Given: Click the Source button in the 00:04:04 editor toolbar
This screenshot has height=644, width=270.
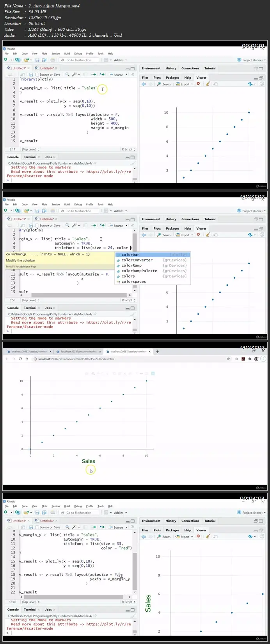Looking at the screenshot, I should [116, 527].
